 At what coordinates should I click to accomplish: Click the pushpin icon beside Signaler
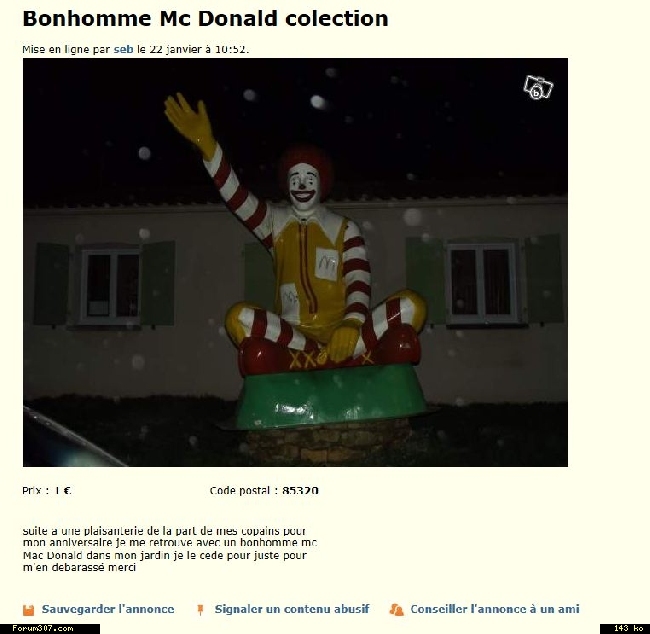tap(200, 610)
